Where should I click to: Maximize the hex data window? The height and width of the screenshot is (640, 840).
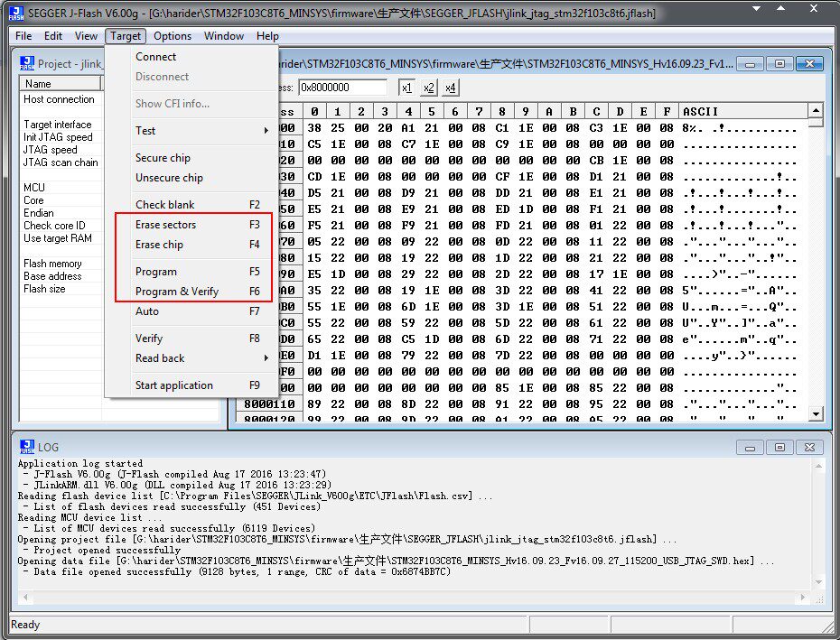[x=780, y=64]
